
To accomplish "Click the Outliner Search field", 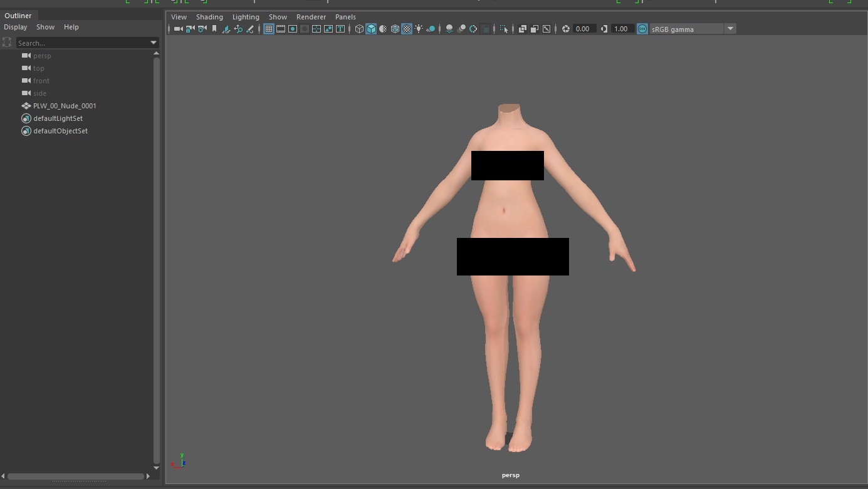I will (81, 43).
